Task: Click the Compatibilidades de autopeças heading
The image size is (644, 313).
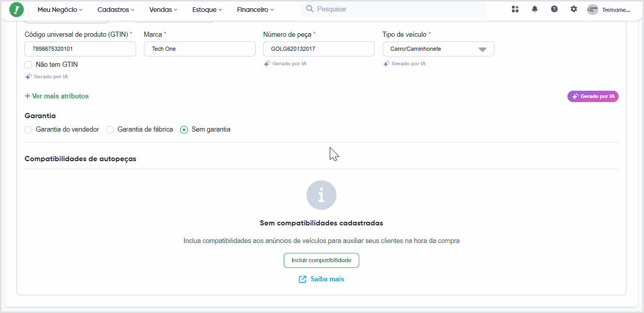Action: point(81,159)
